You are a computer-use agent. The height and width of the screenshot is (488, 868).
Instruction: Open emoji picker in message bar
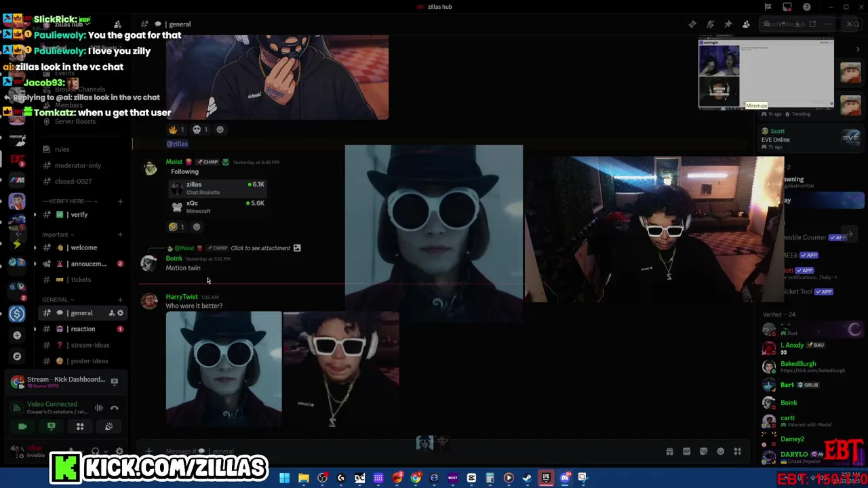tap(720, 451)
